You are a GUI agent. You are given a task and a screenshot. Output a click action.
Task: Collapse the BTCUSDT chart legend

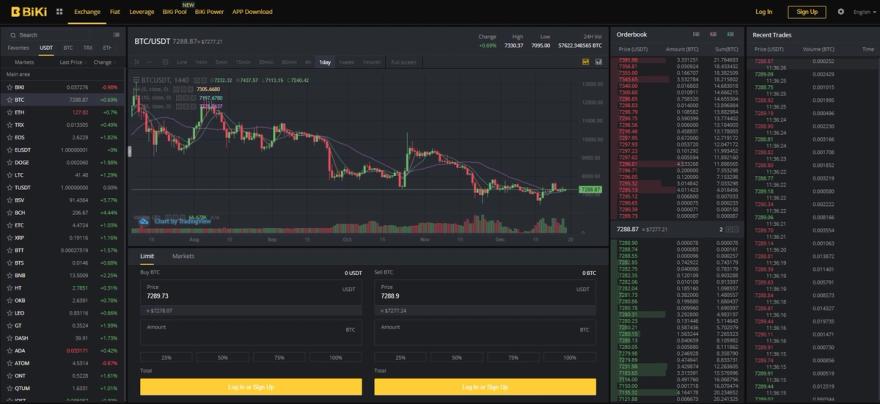[136, 80]
